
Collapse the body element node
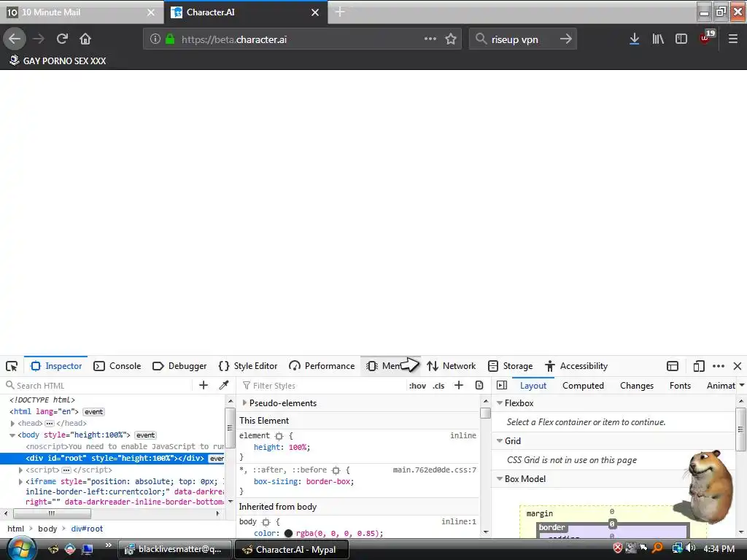pyautogui.click(x=13, y=435)
